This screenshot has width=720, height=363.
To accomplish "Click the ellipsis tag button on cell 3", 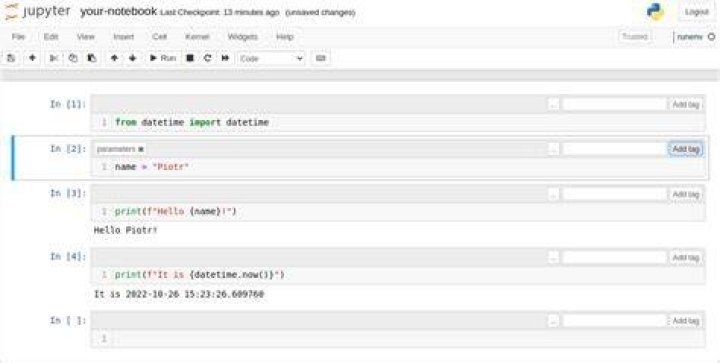I will coord(553,194).
